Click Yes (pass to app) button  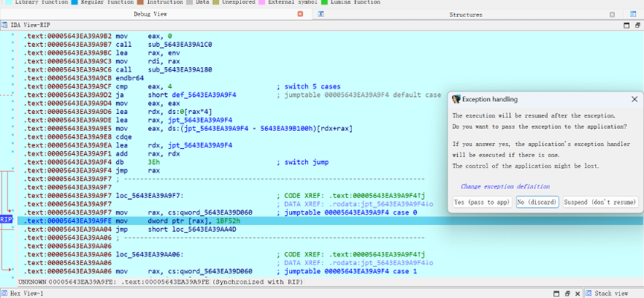[x=482, y=202]
